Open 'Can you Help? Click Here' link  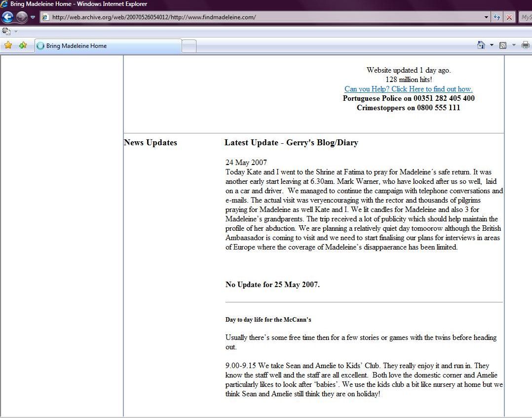[x=408, y=89]
